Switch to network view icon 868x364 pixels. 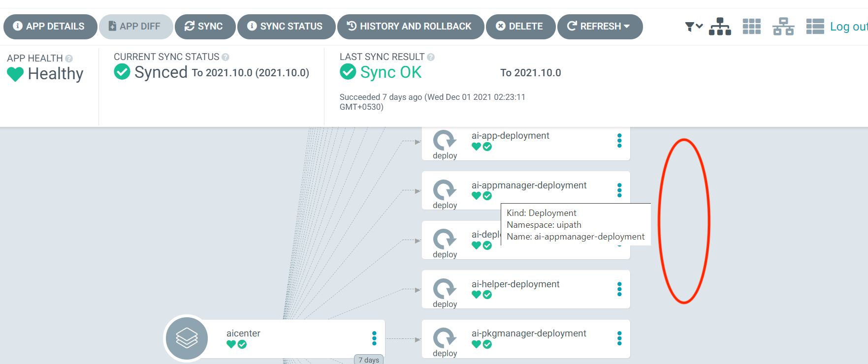point(783,27)
